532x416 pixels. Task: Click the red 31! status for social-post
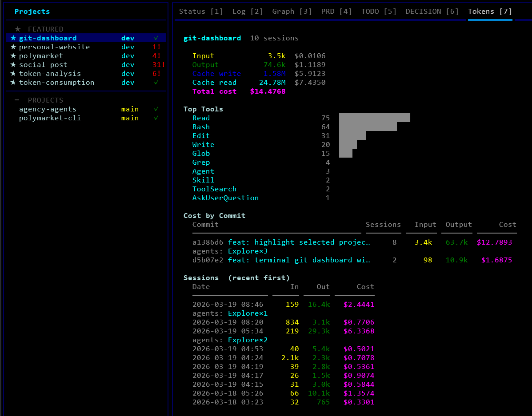click(x=158, y=65)
